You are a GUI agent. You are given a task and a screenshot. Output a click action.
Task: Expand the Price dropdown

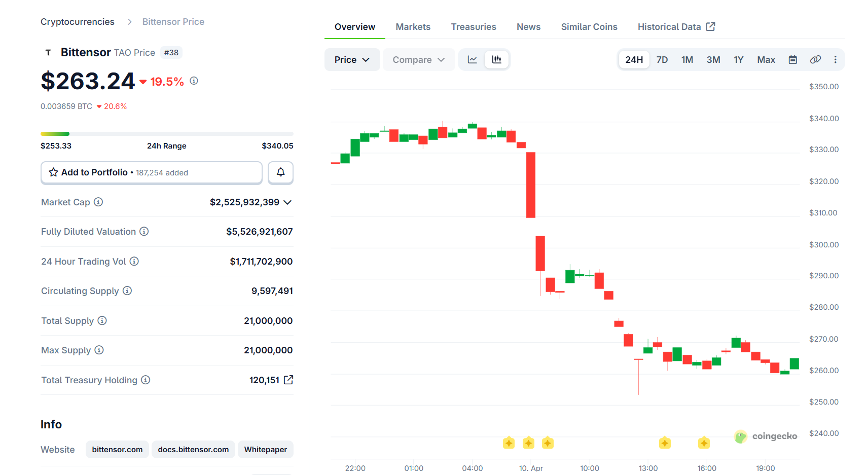(x=352, y=60)
